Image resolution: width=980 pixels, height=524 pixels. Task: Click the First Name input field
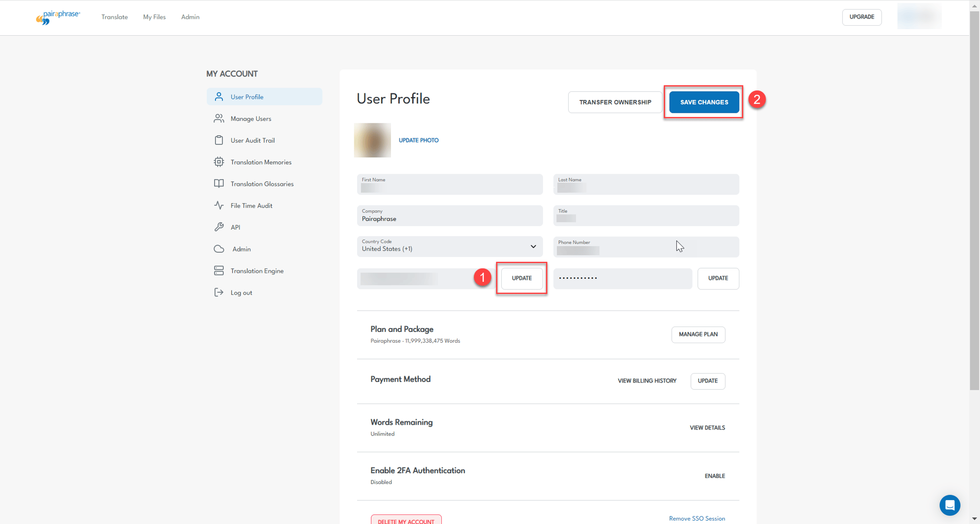click(449, 184)
